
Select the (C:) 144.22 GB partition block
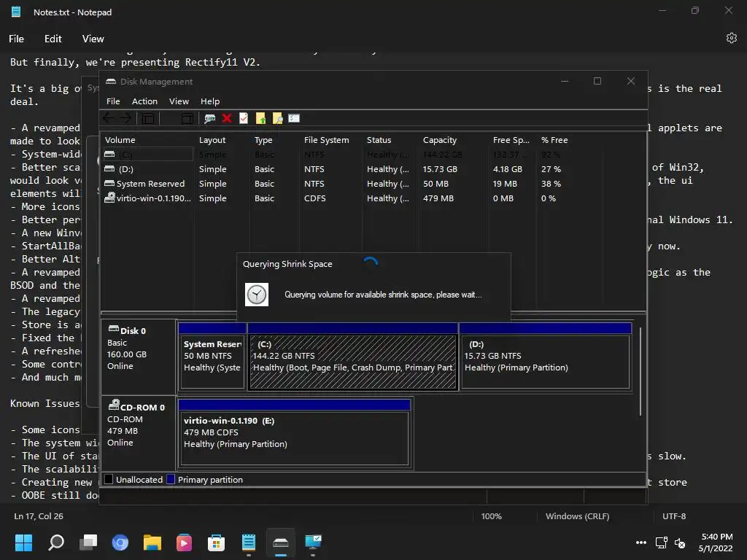(352, 357)
